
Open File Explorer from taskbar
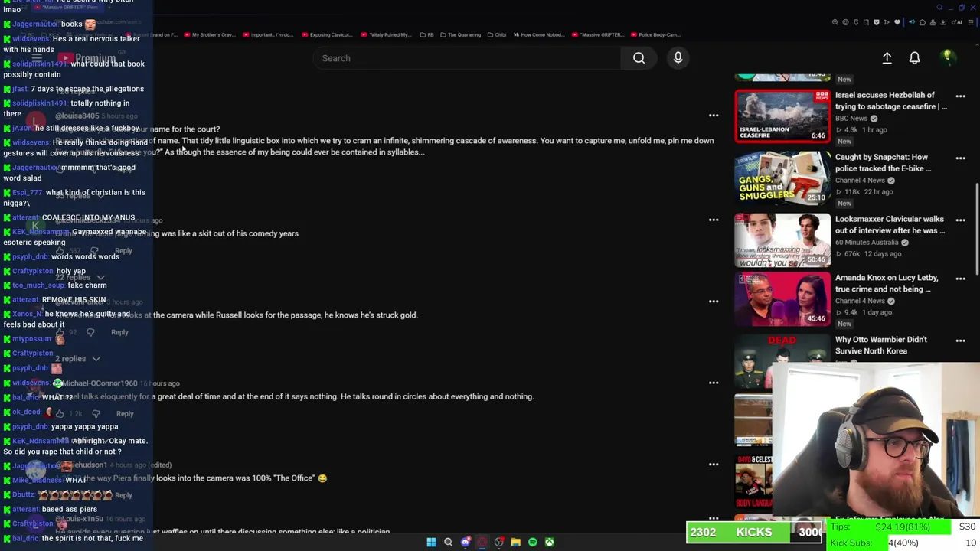pyautogui.click(x=515, y=542)
